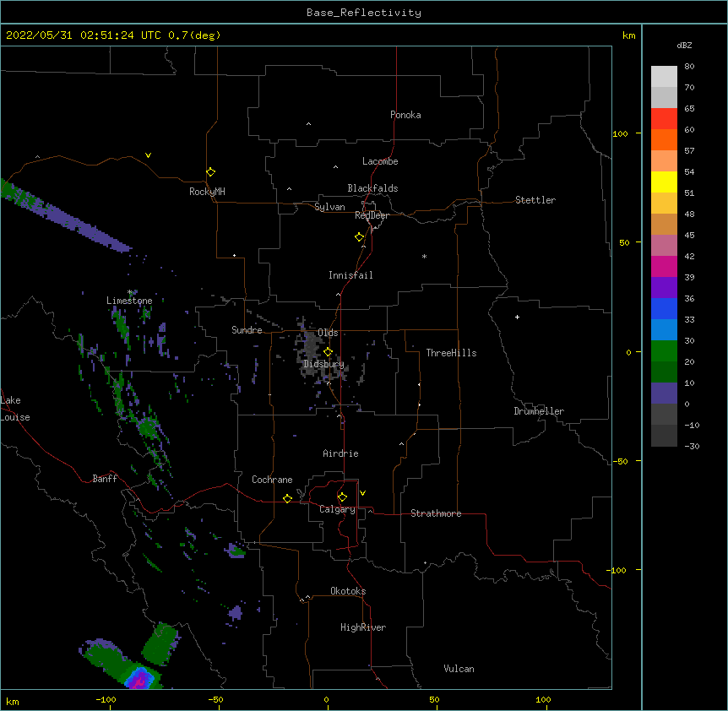Select the slate purple 10-0 dBZ legend swatch
This screenshot has height=711, width=728.
664,393
